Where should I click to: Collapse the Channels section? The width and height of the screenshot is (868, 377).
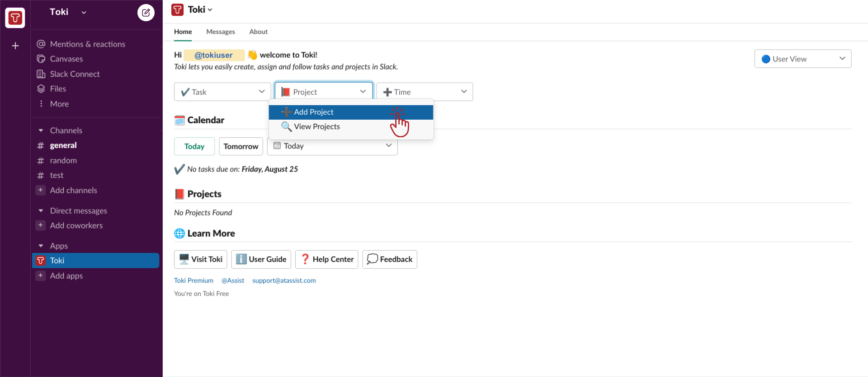tap(41, 130)
